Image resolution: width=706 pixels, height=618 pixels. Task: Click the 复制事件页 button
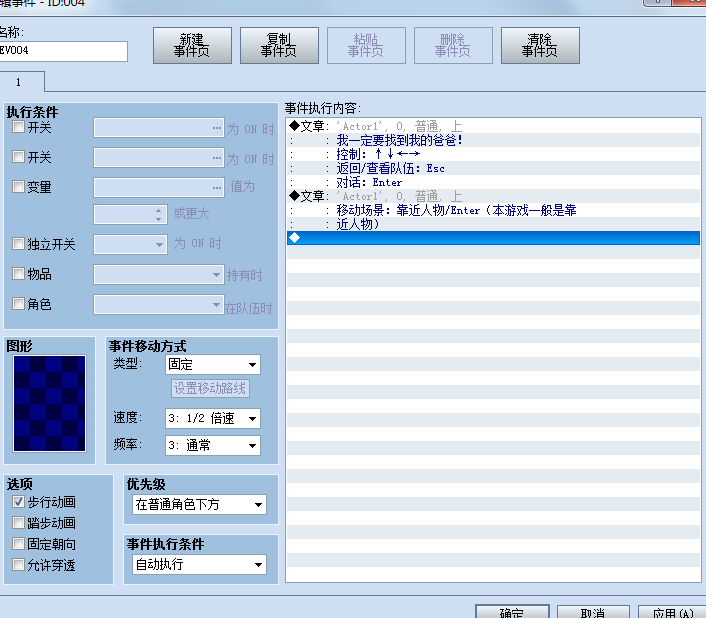coord(279,45)
